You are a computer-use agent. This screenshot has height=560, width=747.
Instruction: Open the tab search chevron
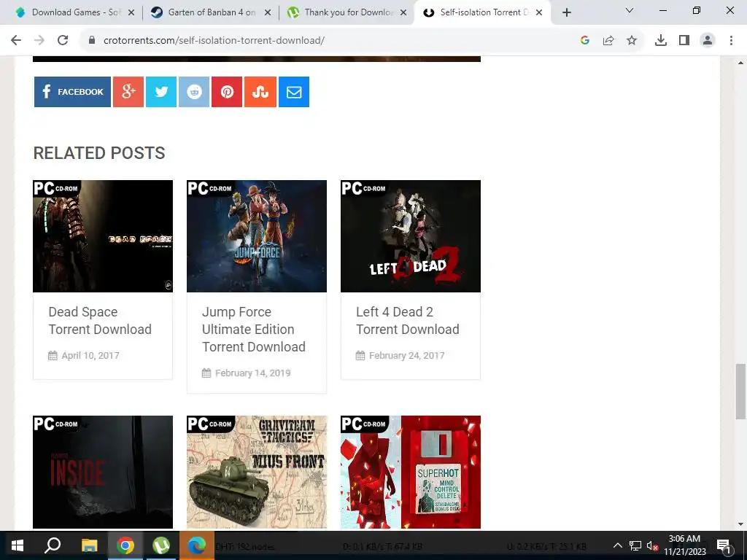click(x=630, y=10)
